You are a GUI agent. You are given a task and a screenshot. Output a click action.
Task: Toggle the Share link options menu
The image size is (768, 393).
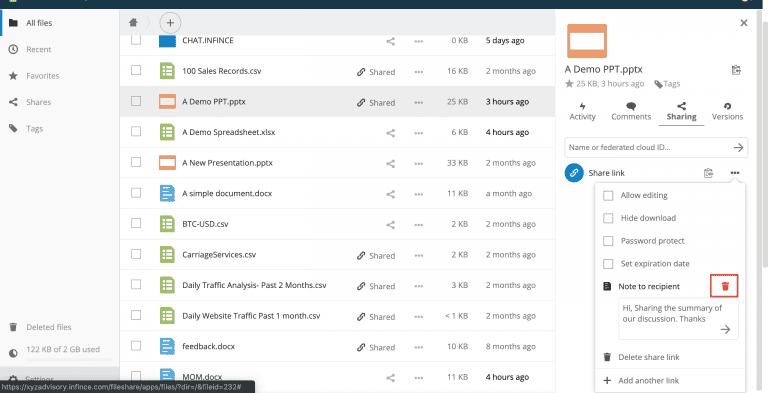pos(734,173)
